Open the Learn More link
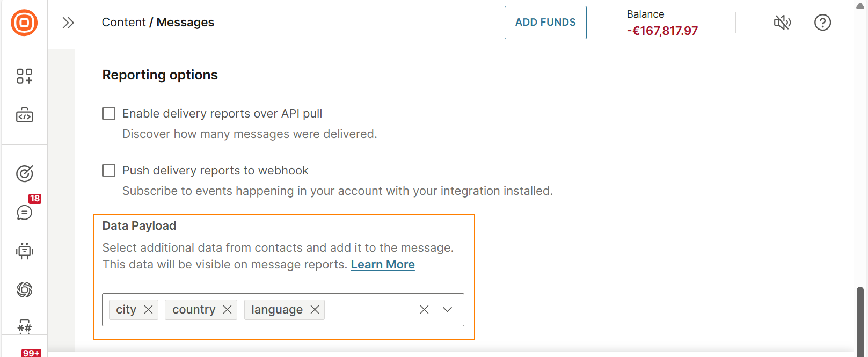The image size is (868, 357). point(383,265)
